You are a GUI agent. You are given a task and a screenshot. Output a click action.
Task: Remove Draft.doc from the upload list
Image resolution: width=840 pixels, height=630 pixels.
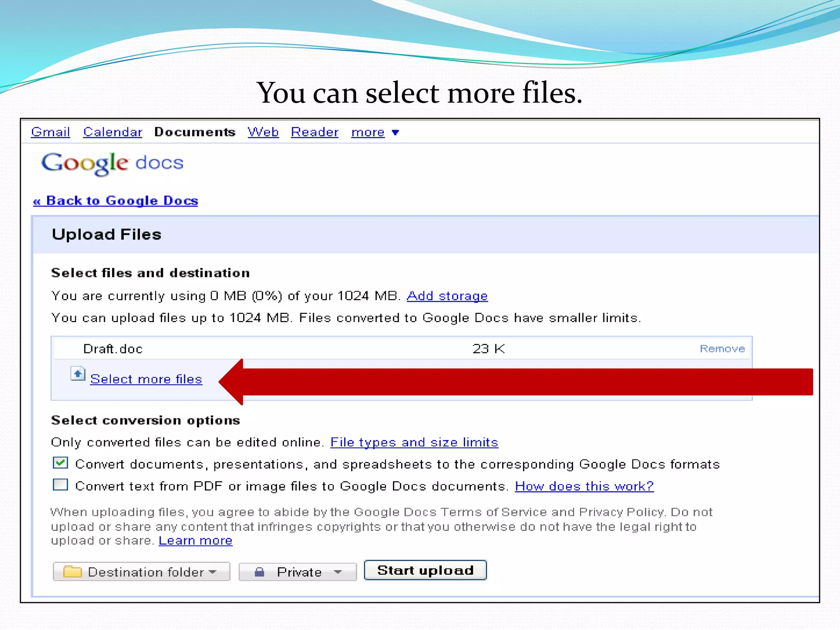(x=722, y=349)
